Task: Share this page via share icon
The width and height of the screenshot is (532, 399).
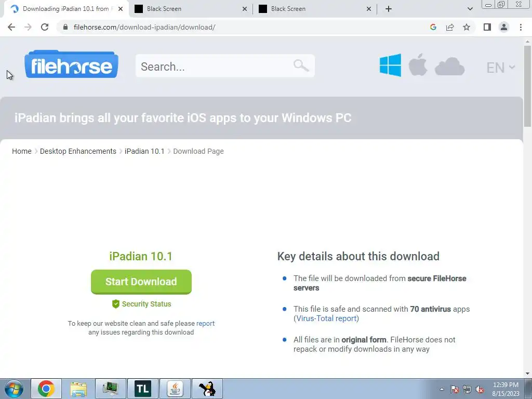Action: click(450, 27)
